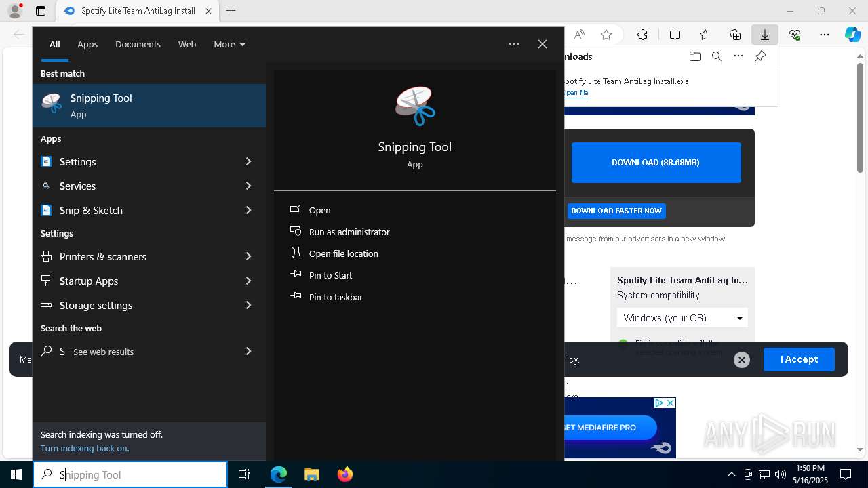The width and height of the screenshot is (868, 488).
Task: Open Edge collections icon
Action: point(735,35)
